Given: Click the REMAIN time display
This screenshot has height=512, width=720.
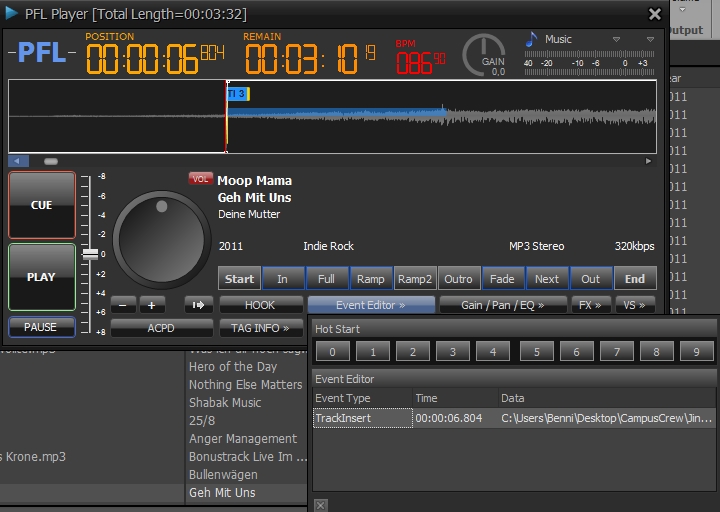Looking at the screenshot, I should pyautogui.click(x=310, y=59).
